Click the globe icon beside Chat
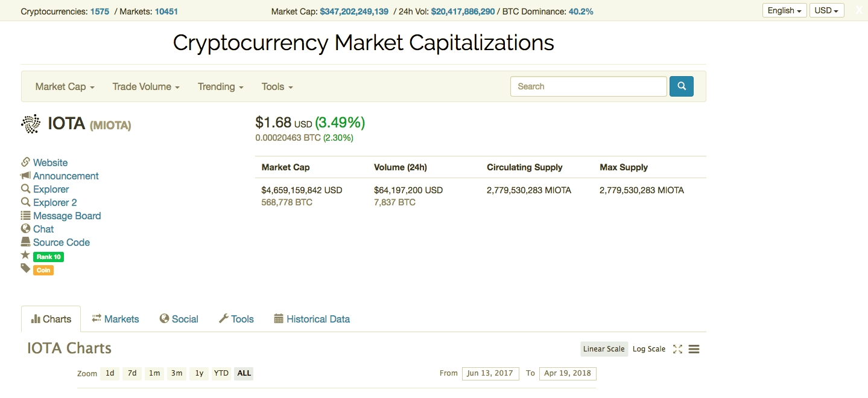This screenshot has width=868, height=398. (x=25, y=229)
